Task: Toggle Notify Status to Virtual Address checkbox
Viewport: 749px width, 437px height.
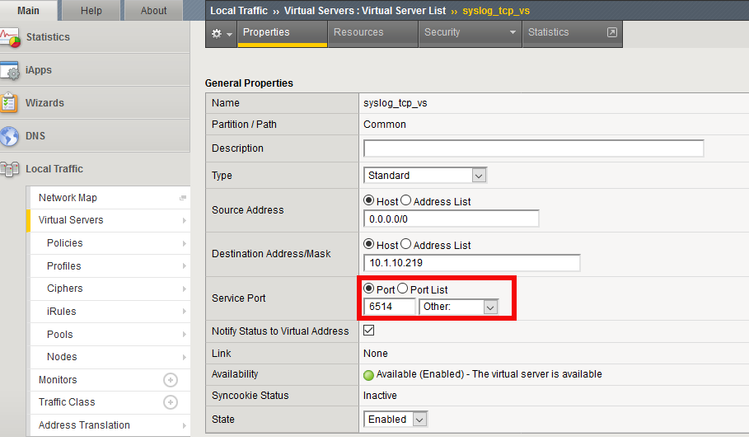Action: (x=369, y=330)
